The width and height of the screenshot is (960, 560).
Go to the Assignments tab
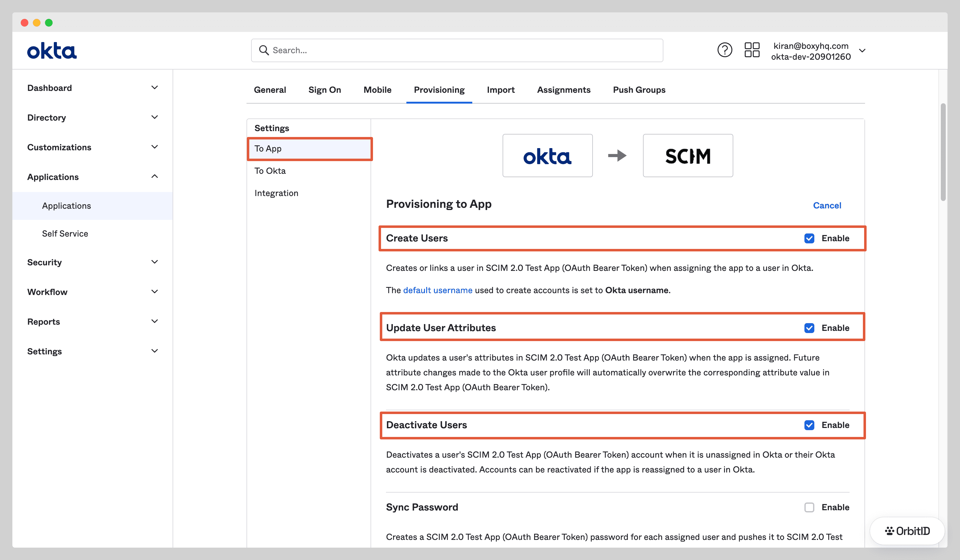click(x=564, y=90)
